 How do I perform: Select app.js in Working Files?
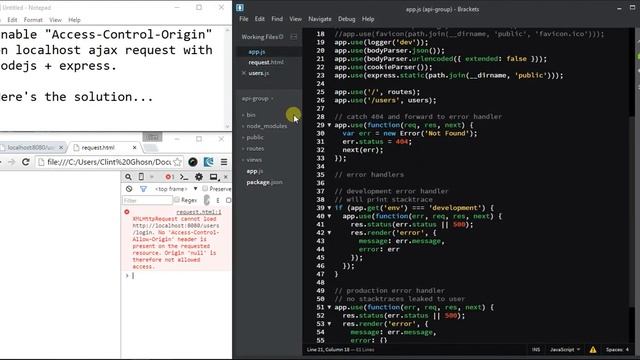click(x=257, y=52)
